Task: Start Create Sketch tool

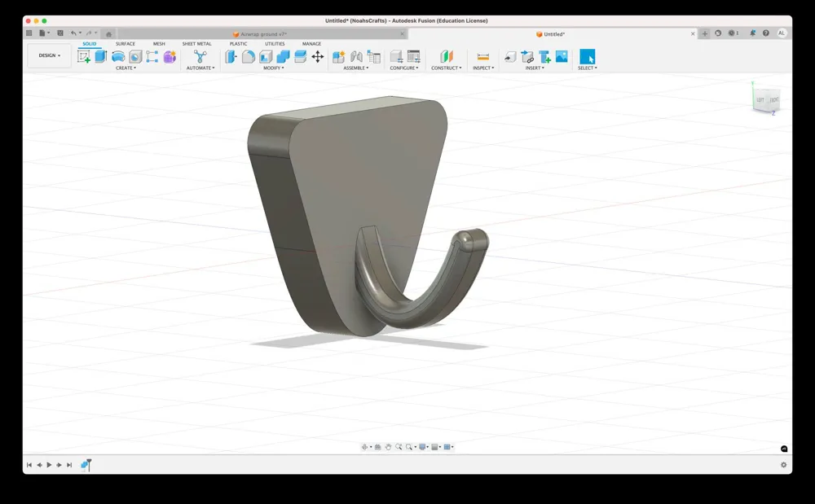Action: 84,56
